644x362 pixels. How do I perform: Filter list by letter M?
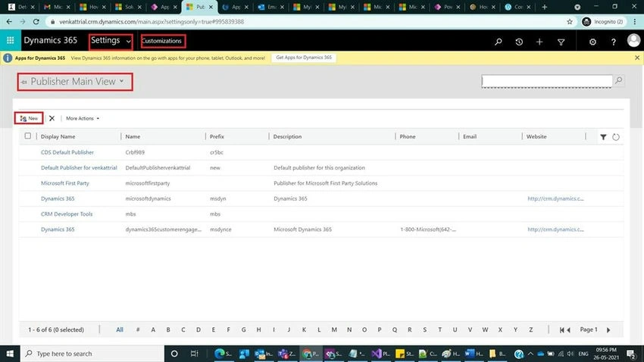334,329
